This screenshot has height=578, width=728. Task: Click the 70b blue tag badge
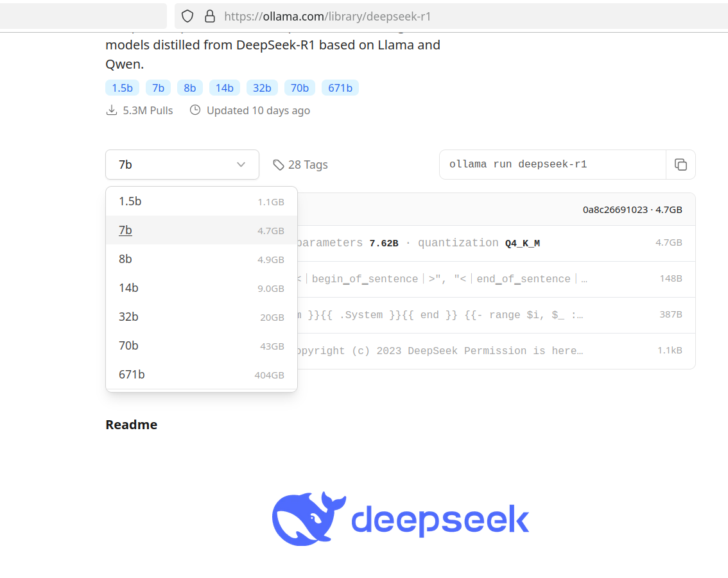click(299, 88)
